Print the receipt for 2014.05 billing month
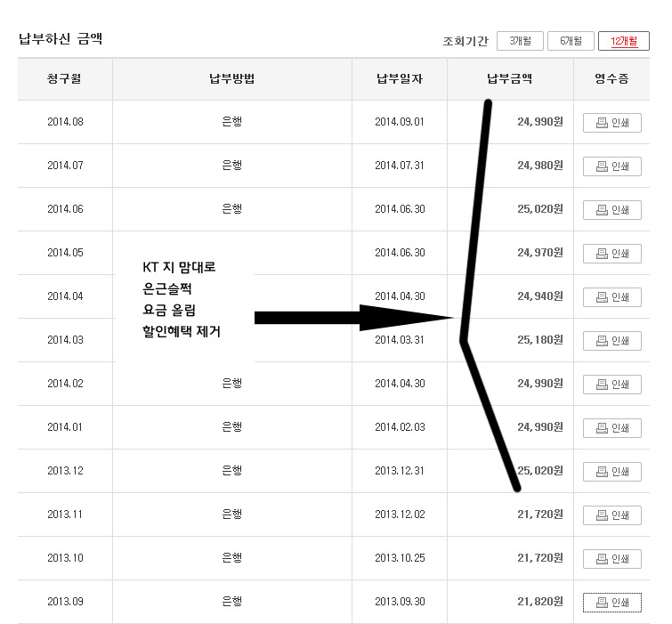 (611, 254)
